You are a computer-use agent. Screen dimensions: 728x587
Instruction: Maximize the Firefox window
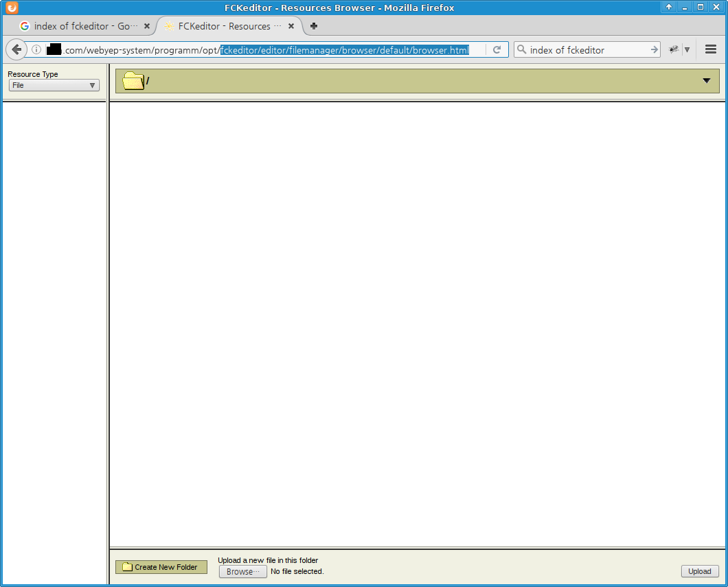[700, 7]
